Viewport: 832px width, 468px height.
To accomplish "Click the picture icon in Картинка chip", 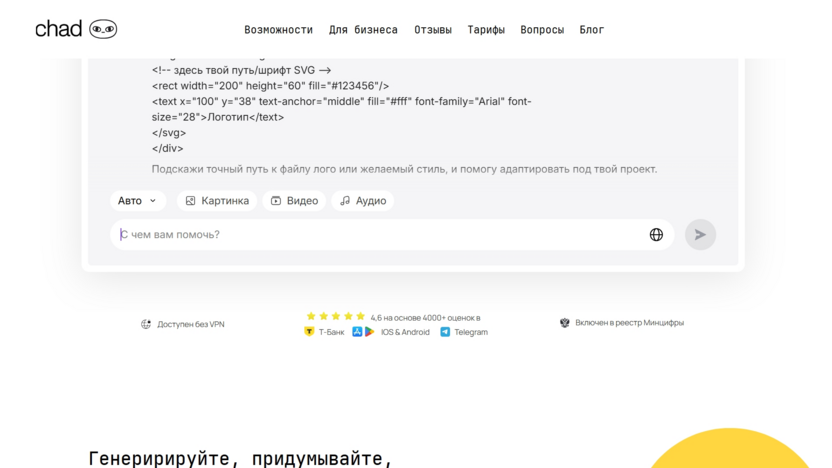I will click(190, 201).
